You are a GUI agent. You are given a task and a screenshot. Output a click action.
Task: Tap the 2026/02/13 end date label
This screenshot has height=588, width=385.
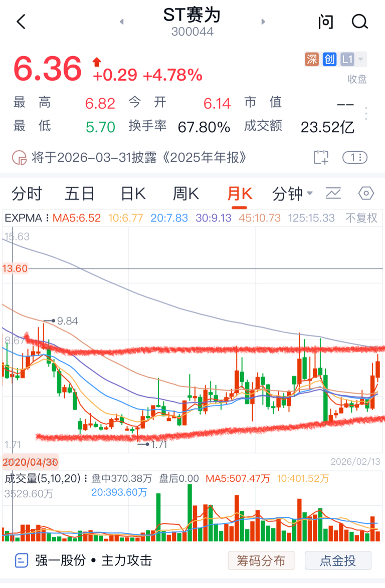pyautogui.click(x=355, y=462)
